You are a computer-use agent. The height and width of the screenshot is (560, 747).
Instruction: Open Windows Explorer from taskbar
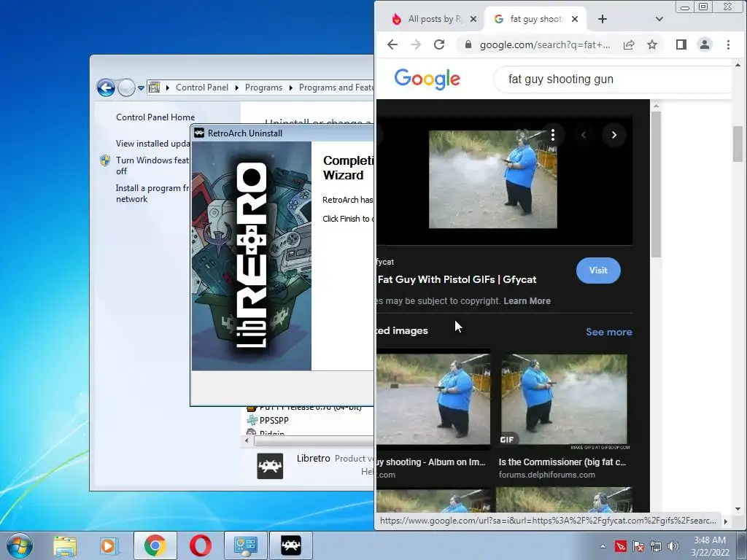tap(65, 545)
